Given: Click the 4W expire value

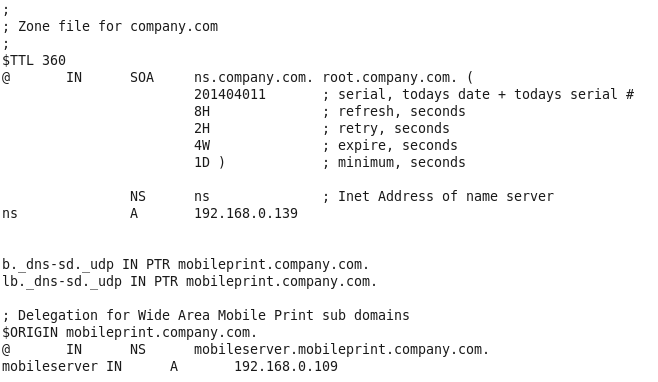Looking at the screenshot, I should (x=202, y=146).
